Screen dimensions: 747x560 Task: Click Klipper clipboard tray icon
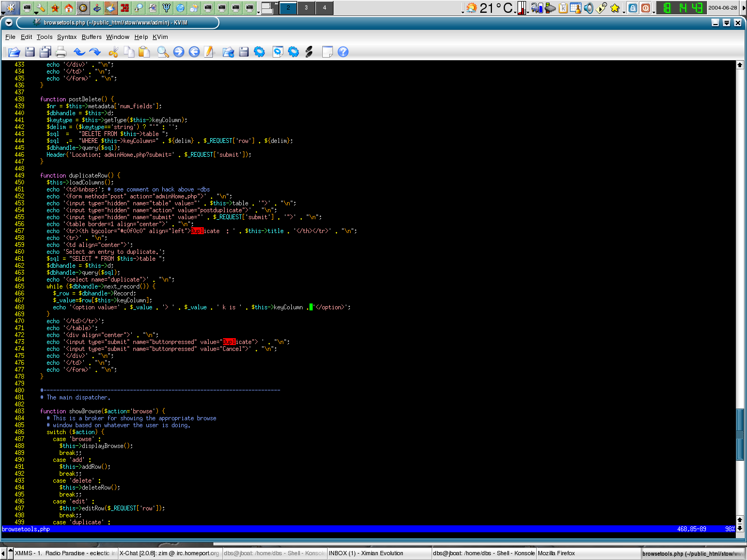[x=563, y=7]
